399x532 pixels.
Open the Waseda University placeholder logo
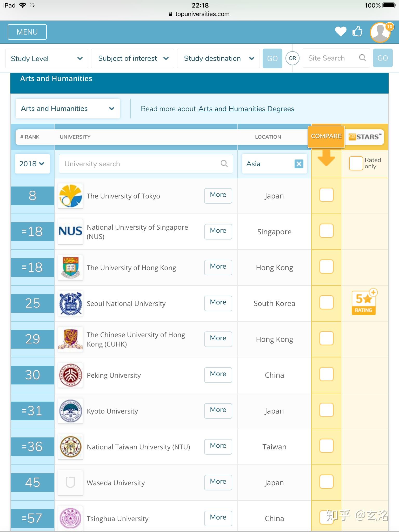pyautogui.click(x=70, y=483)
